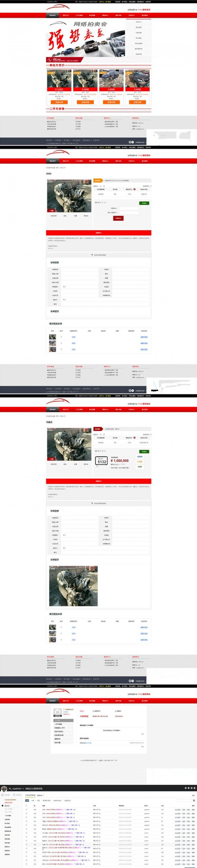Click the up arrow icon by 收起车辆详细信息 on 3008 page
The width and height of the screenshot is (197, 868).
click(92, 255)
